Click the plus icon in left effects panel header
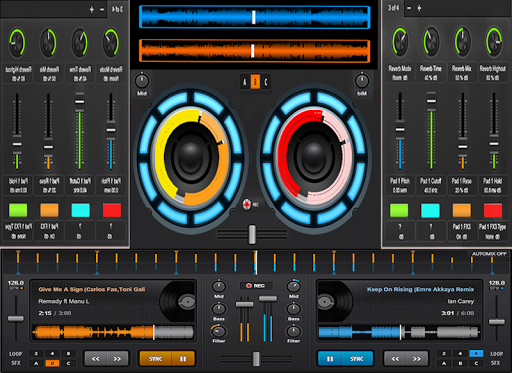Viewport: 512px width, 373px height. pos(92,10)
